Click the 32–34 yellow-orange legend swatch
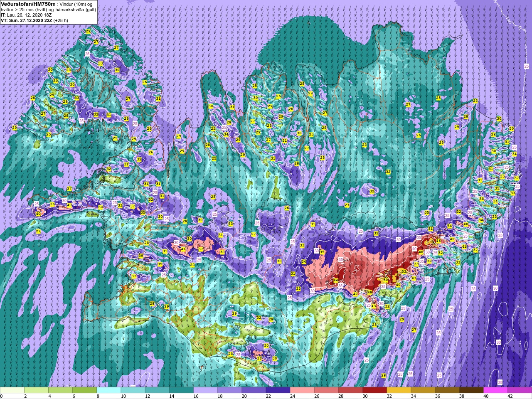 (x=399, y=391)
